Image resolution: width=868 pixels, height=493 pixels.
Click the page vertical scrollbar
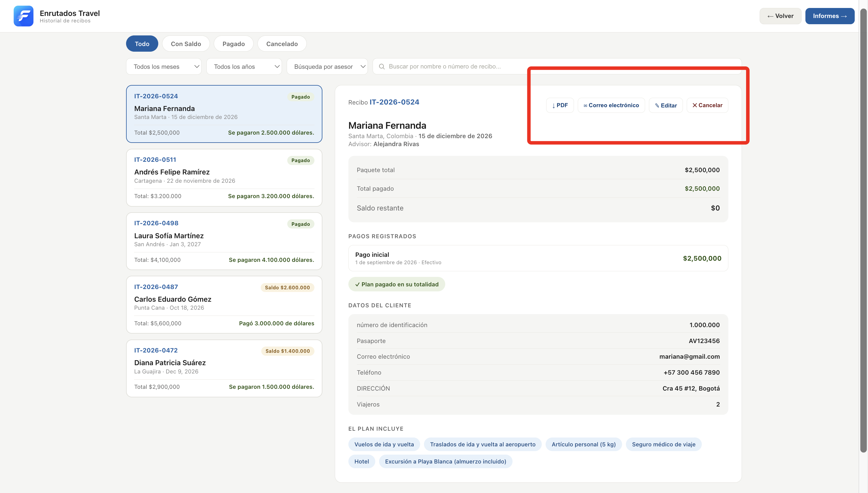(x=864, y=230)
